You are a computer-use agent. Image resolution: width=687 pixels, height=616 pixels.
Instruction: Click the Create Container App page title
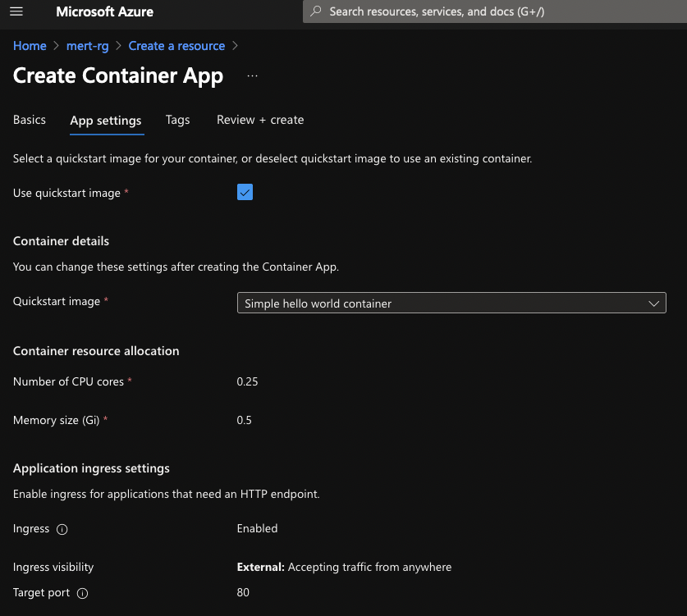[x=118, y=75]
